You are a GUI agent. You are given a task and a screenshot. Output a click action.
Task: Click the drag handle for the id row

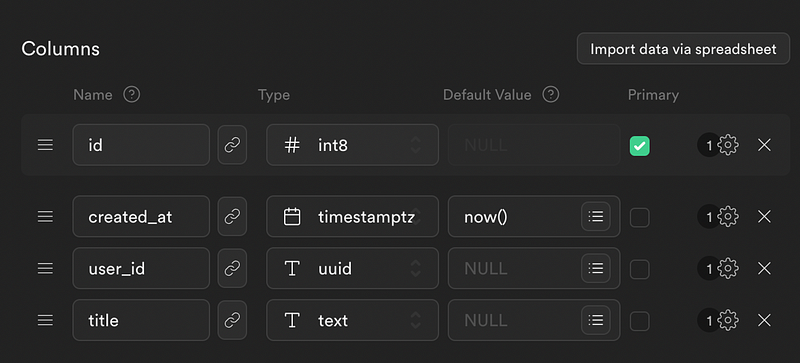click(x=45, y=145)
